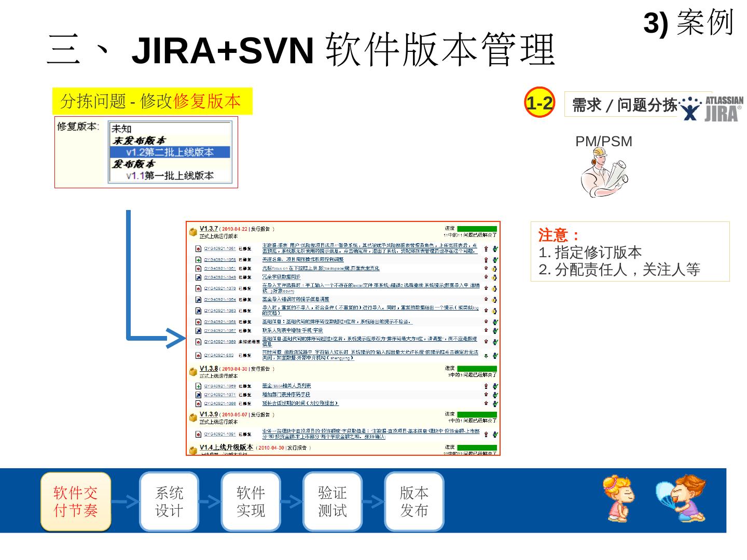Click issue type icon for 基金/SMA相关人员列表 row
Screen dimensions: 747x560
(198, 386)
